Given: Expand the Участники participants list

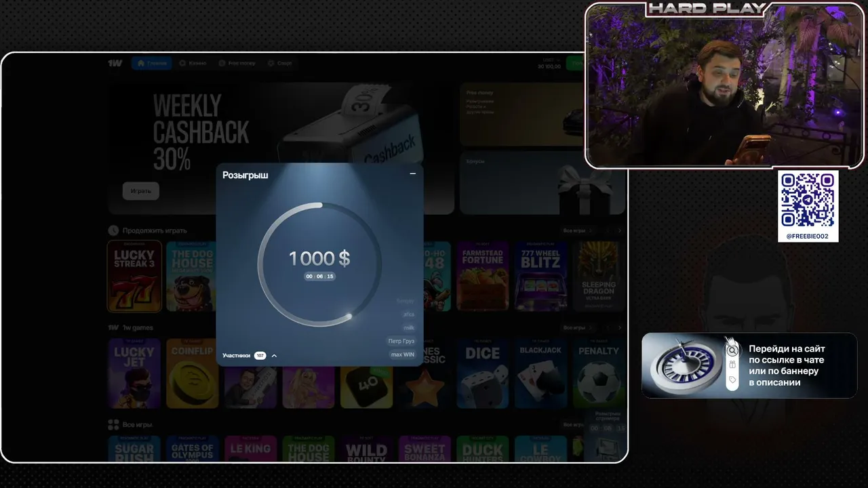Looking at the screenshot, I should click(274, 355).
